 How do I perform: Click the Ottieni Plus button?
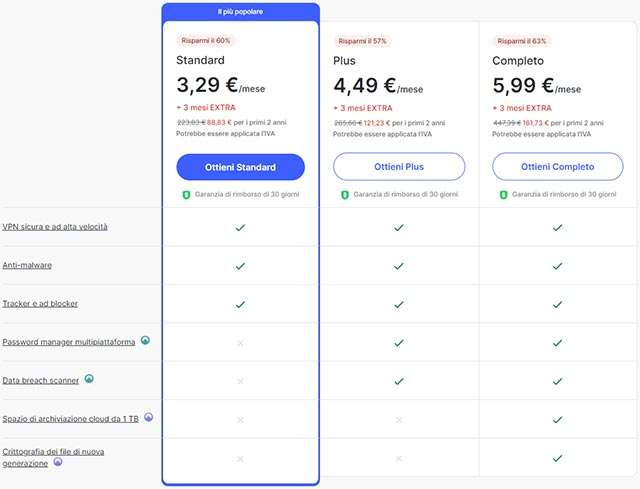click(399, 166)
